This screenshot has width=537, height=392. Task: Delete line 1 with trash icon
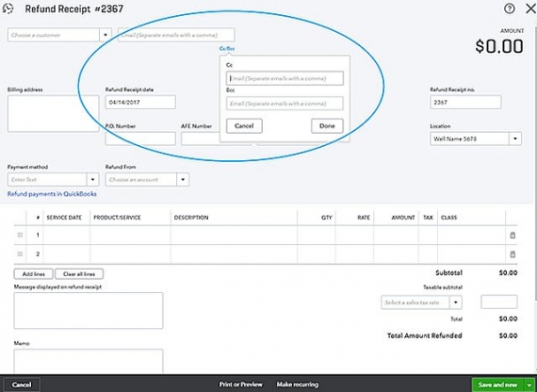coord(513,235)
